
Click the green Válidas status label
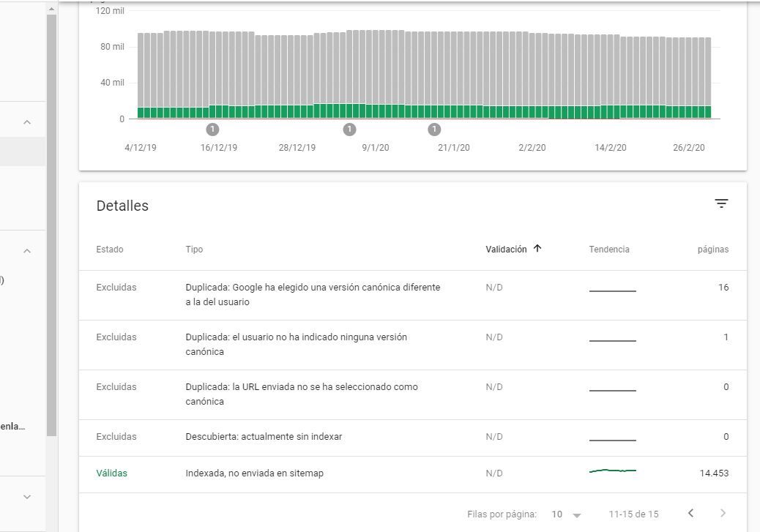[x=111, y=473]
